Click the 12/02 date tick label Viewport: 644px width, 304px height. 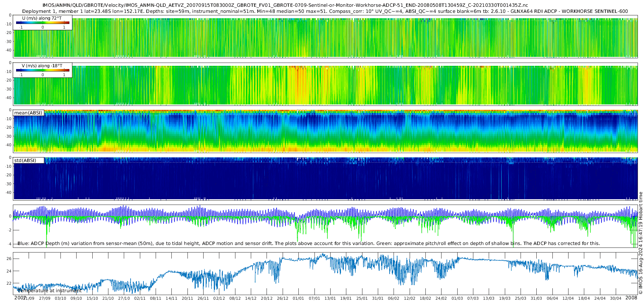410,298
